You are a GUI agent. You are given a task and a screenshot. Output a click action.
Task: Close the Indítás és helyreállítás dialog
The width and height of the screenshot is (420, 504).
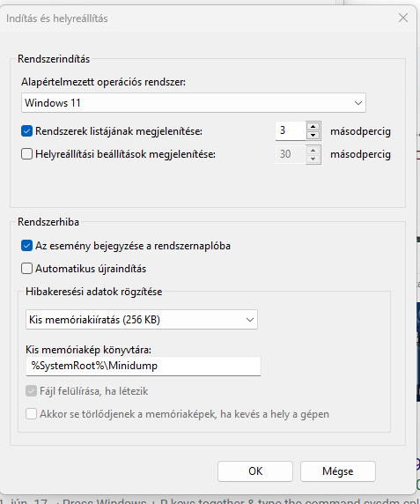tap(403, 18)
